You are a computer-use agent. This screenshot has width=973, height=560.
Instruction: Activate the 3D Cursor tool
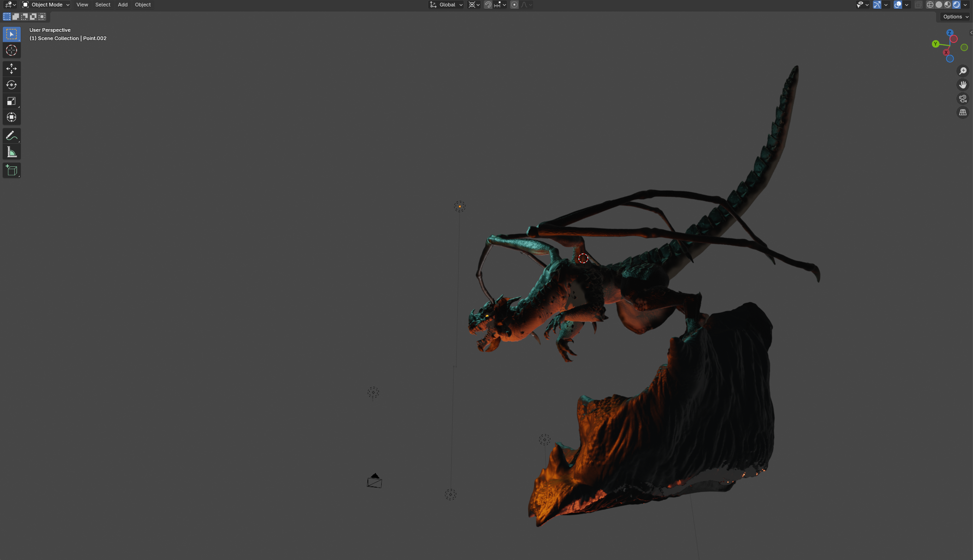tap(12, 50)
